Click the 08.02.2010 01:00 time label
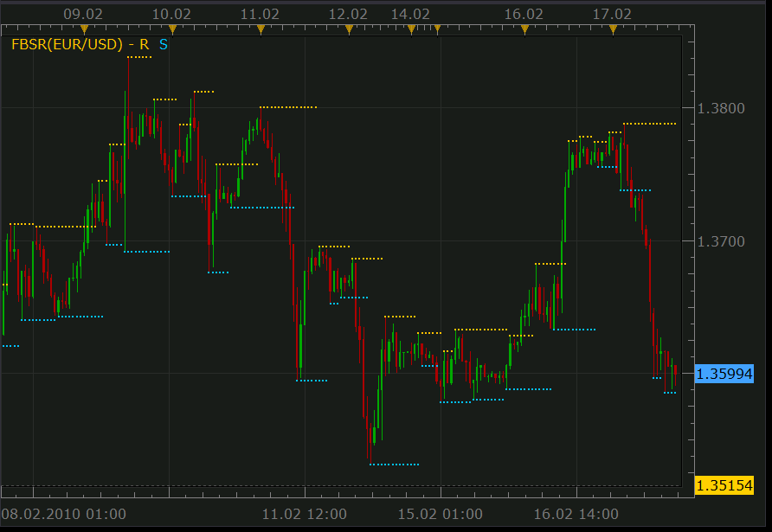The height and width of the screenshot is (532, 772). point(64,514)
